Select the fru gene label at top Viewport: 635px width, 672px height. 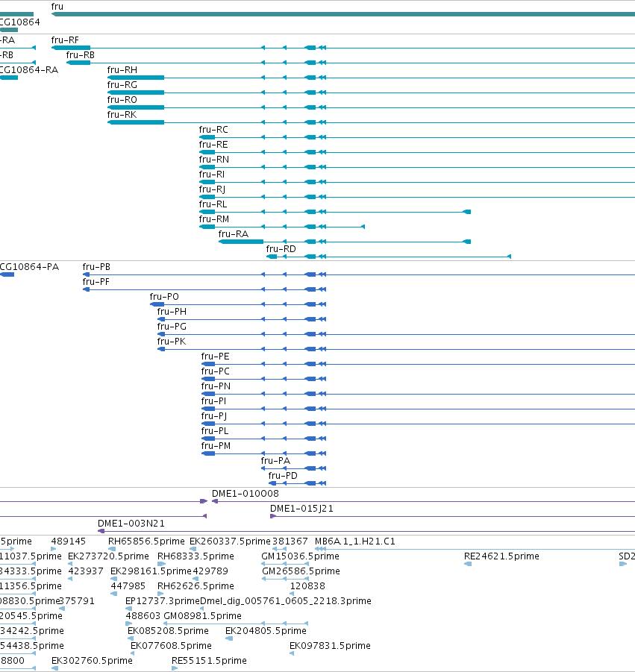57,7
